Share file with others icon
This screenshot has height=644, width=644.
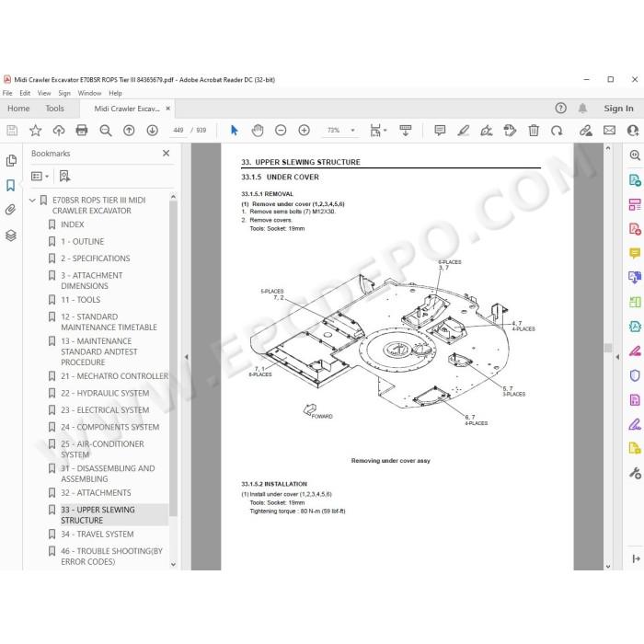click(633, 131)
